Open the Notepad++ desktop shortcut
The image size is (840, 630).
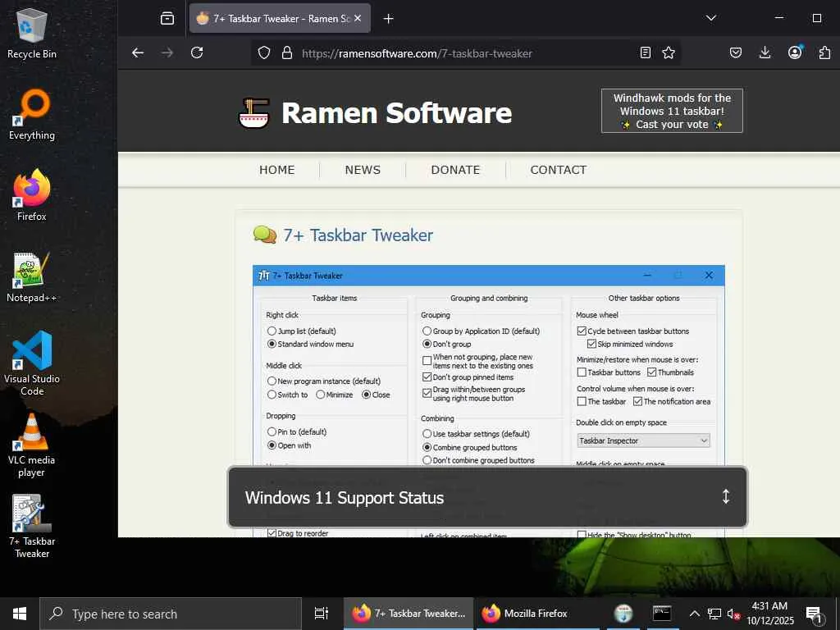(32, 277)
